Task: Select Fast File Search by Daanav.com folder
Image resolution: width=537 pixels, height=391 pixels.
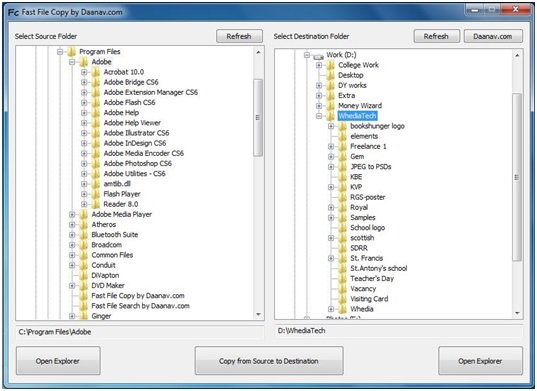Action: (140, 306)
